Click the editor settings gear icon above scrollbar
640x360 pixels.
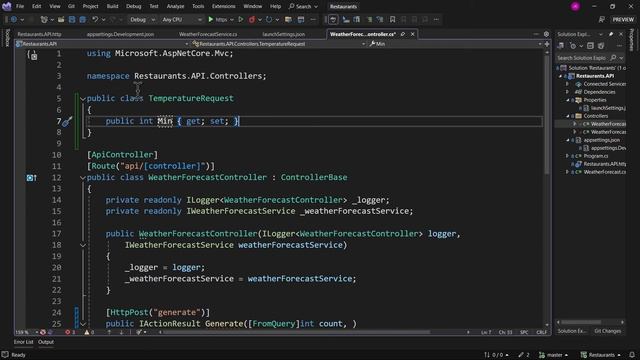click(x=547, y=34)
